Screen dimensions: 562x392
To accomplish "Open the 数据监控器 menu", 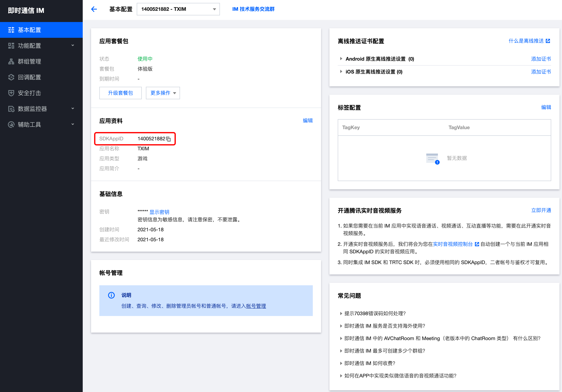I will 11,109.
